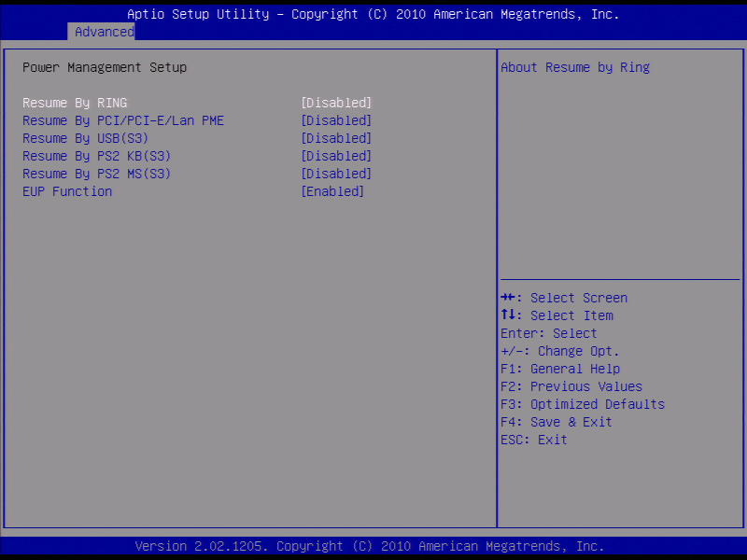747x560 pixels.
Task: Select Resume By PCI/PCI-E/Lan PME option
Action: pyautogui.click(x=123, y=120)
